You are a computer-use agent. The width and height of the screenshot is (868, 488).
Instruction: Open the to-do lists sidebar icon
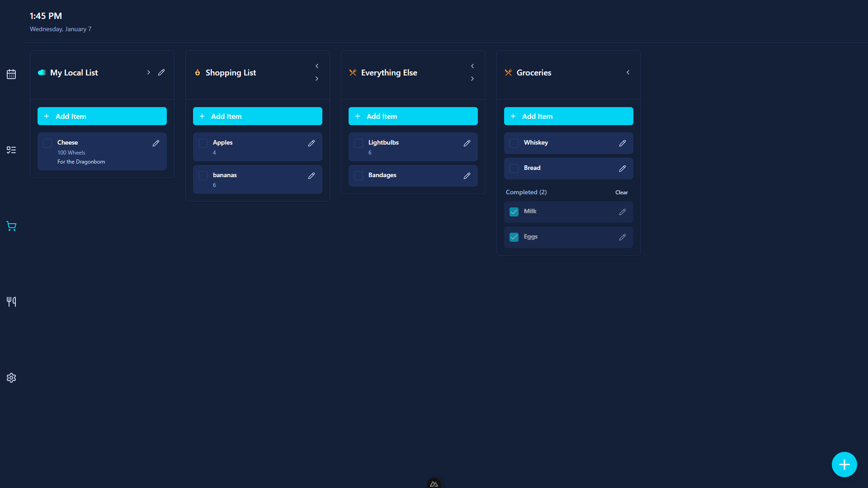pyautogui.click(x=11, y=150)
